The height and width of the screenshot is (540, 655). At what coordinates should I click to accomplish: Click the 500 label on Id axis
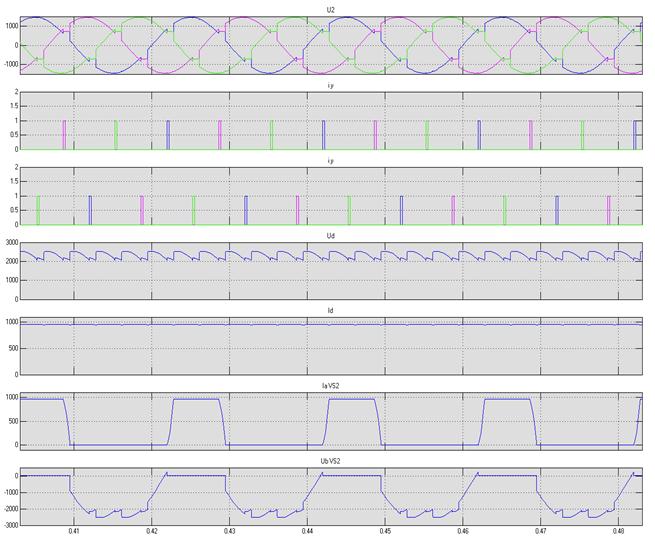(14, 348)
